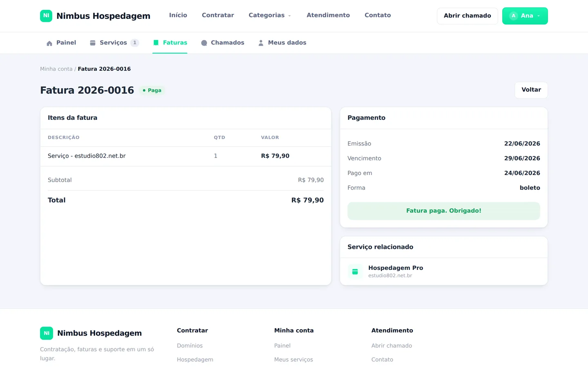
Task: Click the Serviços card icon in tabs
Action: coord(93,43)
